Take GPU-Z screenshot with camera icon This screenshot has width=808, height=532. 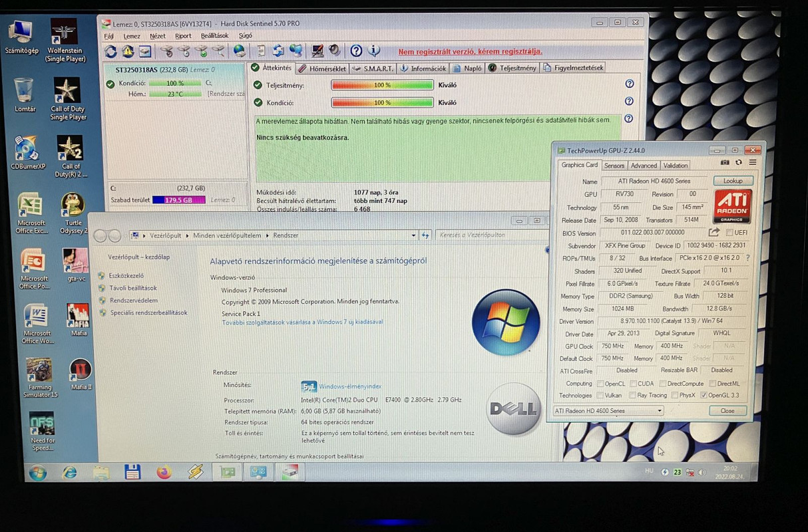click(x=725, y=162)
